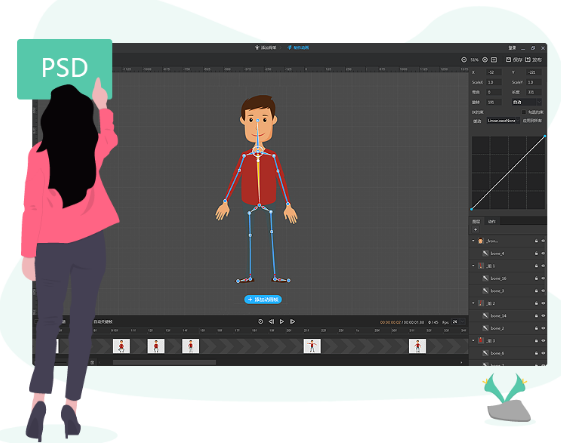Open the 自由 dropdown in the properties panel
Screen dimensions: 561x443
pos(526,102)
